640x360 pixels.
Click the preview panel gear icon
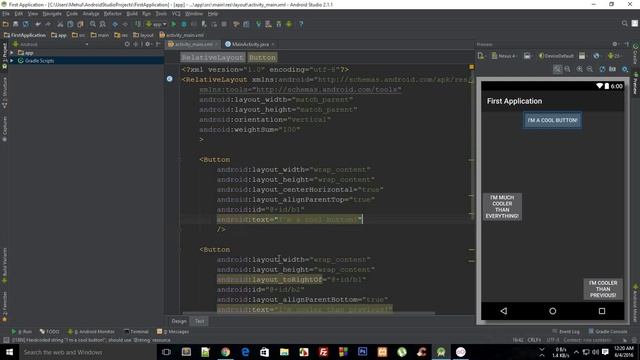[615, 44]
